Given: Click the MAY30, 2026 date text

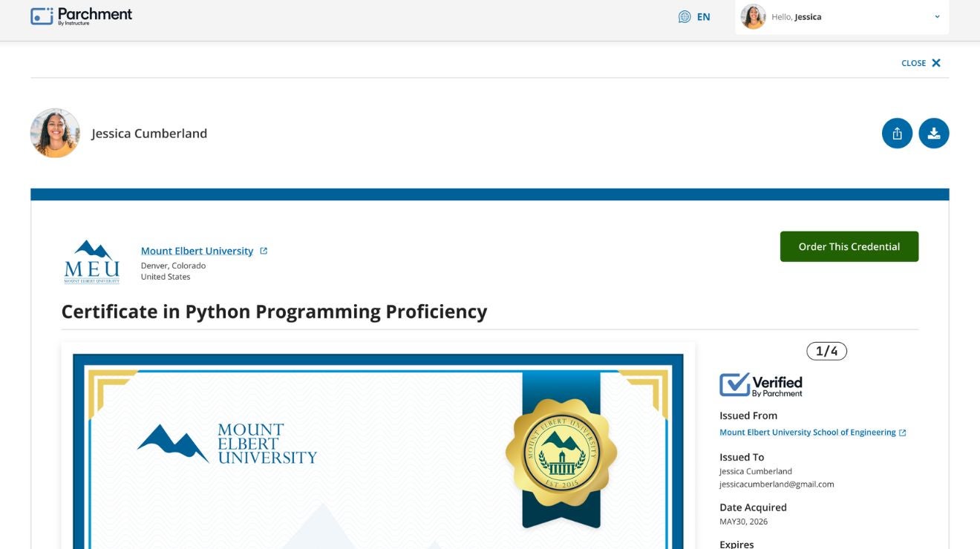Looking at the screenshot, I should [743, 522].
